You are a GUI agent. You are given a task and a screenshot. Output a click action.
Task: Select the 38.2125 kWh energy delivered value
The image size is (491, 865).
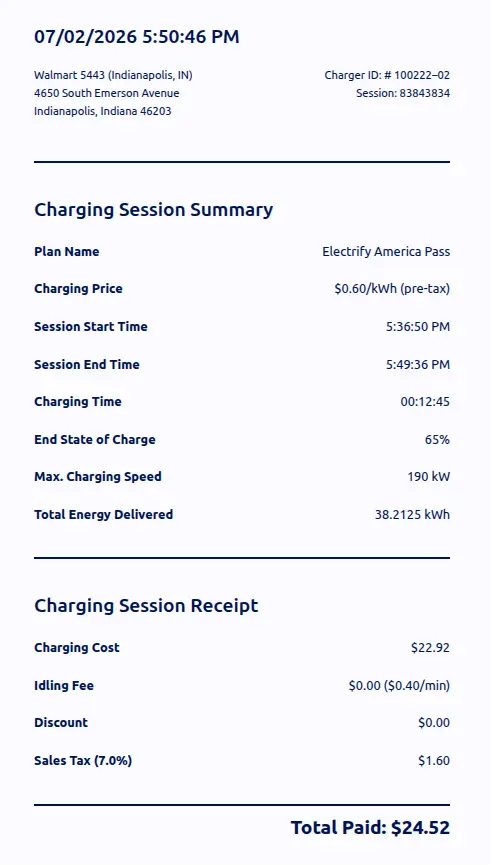(413, 515)
